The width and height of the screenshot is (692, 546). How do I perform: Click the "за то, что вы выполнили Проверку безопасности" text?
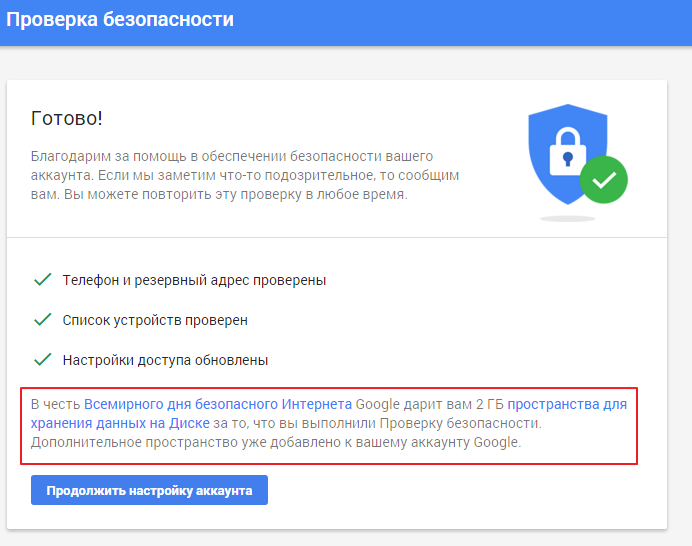(377, 423)
